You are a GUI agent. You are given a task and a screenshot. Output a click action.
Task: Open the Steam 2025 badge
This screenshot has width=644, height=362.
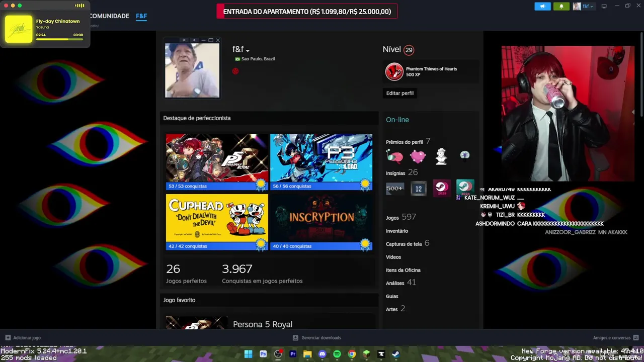(x=441, y=189)
